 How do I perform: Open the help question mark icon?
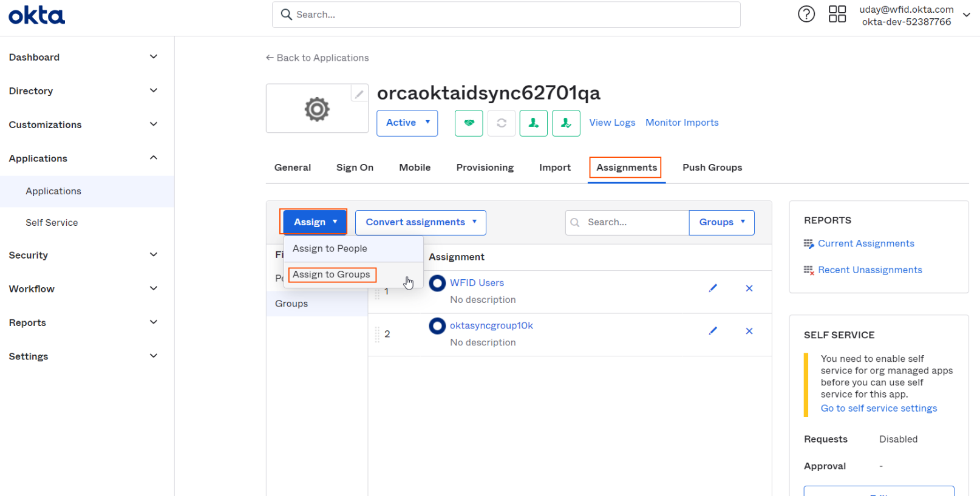pos(806,14)
